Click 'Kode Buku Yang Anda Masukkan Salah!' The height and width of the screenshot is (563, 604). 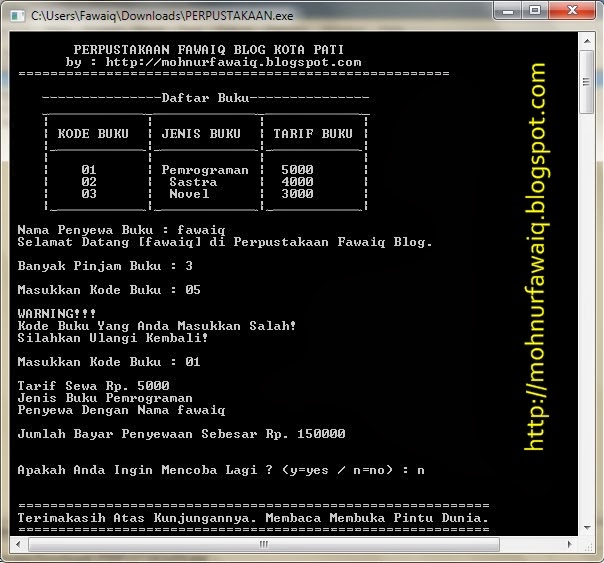point(157,326)
